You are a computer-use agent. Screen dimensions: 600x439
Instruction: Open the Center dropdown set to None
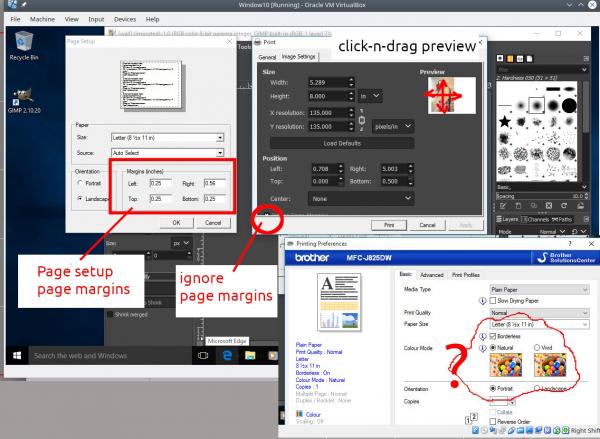[361, 199]
